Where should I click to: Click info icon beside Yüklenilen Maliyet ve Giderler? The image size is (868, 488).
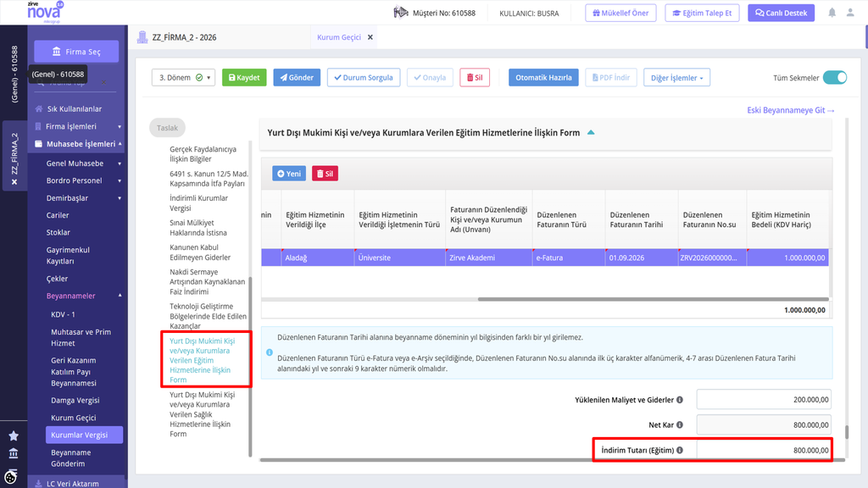[680, 400]
